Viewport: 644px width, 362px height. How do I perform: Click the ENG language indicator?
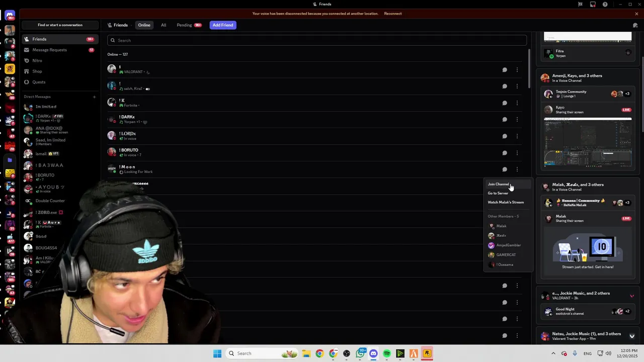click(588, 353)
